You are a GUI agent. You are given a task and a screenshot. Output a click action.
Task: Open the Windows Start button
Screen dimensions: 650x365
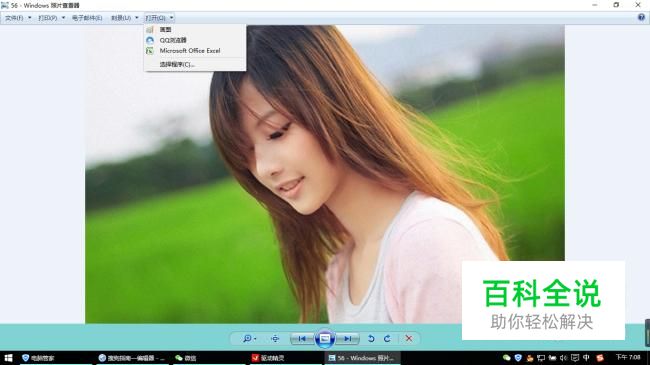click(8, 358)
